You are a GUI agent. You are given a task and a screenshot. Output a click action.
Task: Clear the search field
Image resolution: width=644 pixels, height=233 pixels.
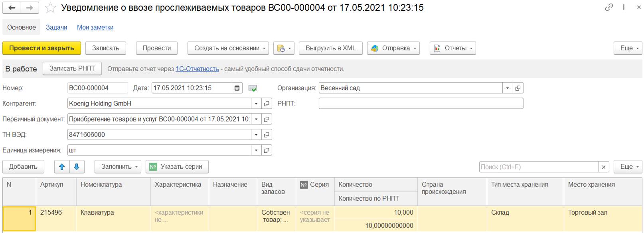coord(604,167)
